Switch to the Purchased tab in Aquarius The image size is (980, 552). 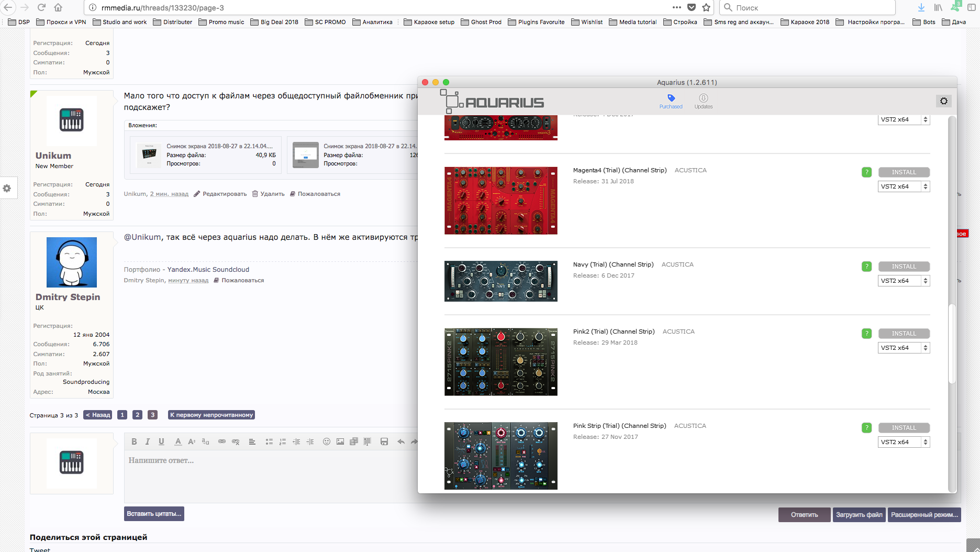tap(671, 102)
